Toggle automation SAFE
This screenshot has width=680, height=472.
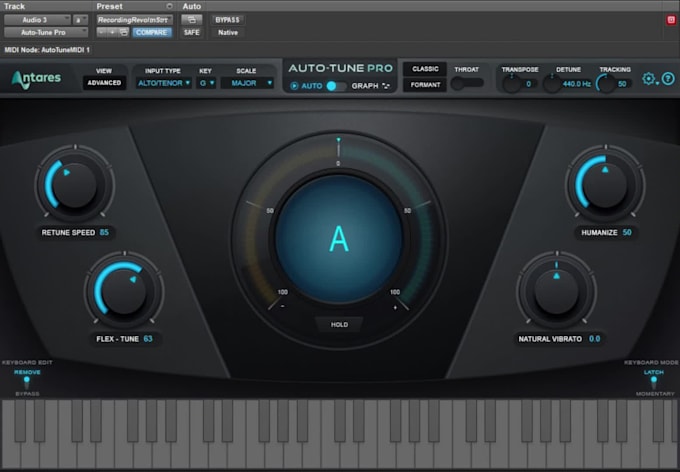tap(191, 33)
